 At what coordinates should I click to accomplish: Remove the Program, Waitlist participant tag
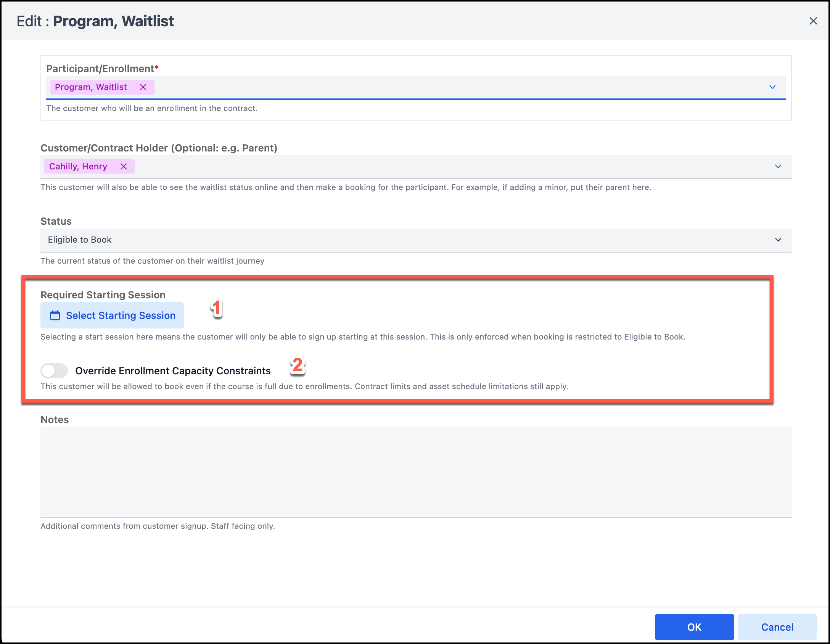click(143, 87)
